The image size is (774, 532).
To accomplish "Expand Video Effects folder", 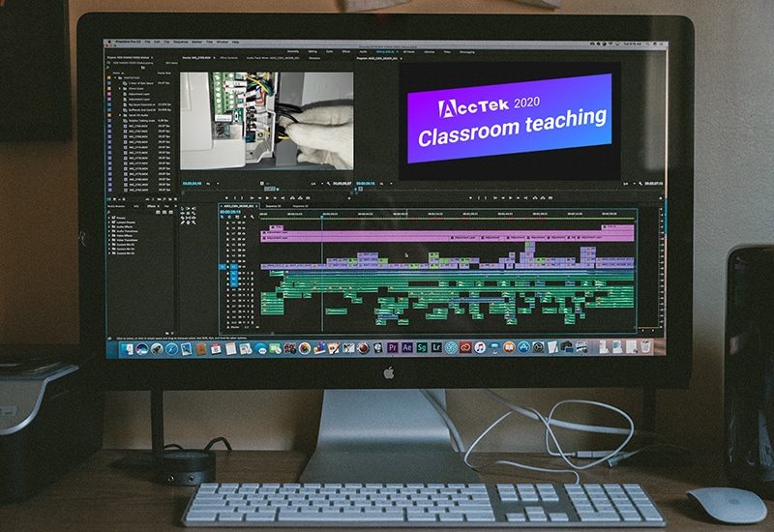I will 109,235.
